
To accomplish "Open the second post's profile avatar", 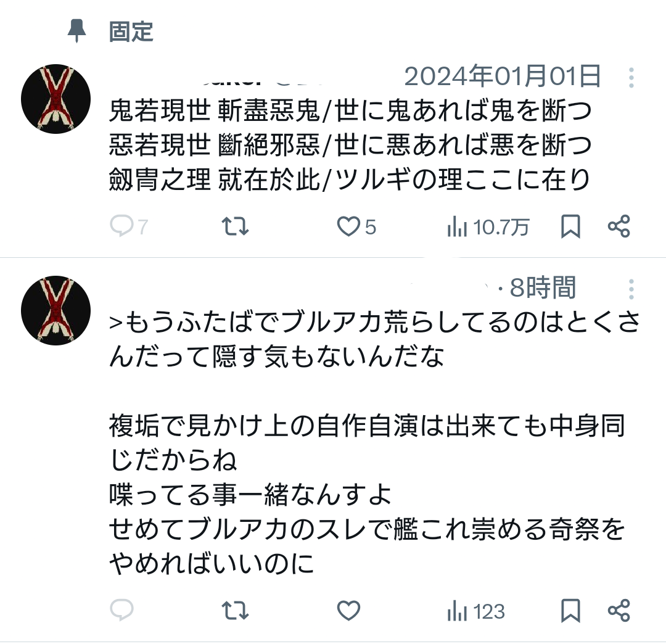I will pyautogui.click(x=55, y=310).
